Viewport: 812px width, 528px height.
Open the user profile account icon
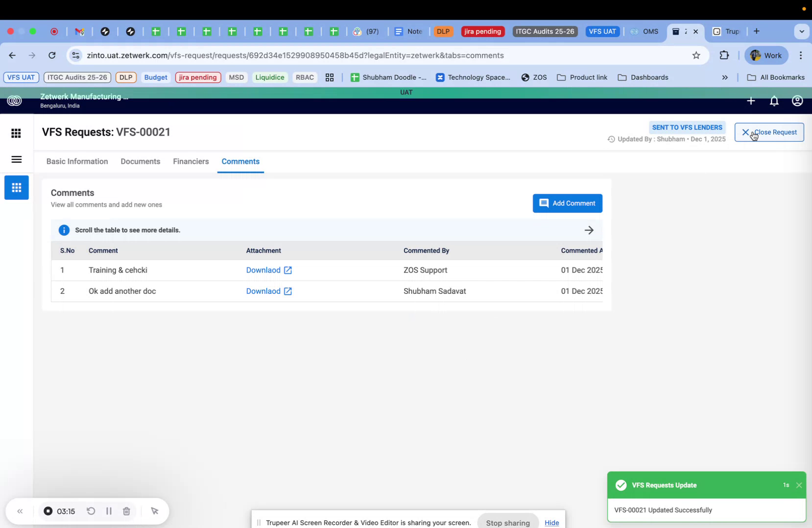click(797, 101)
